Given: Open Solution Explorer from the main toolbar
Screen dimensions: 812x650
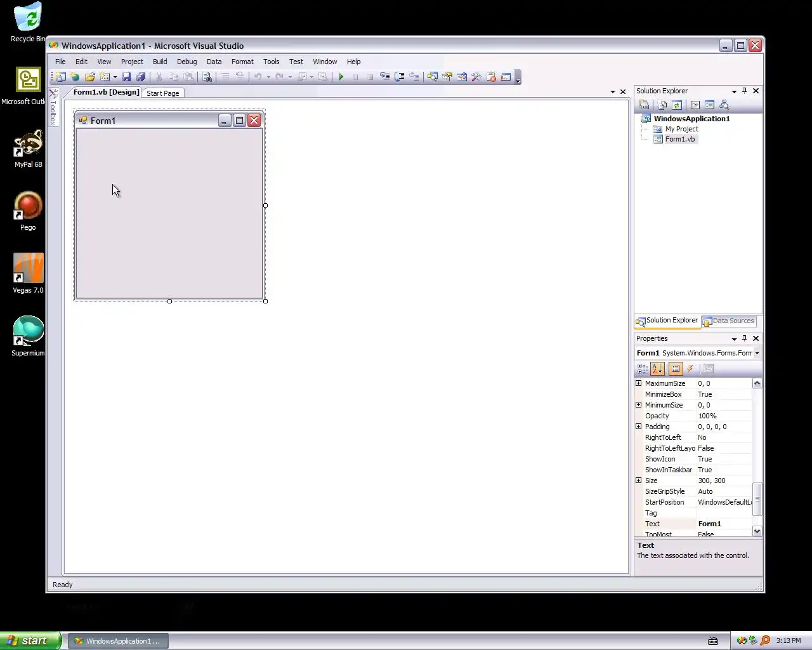Looking at the screenshot, I should click(x=433, y=77).
